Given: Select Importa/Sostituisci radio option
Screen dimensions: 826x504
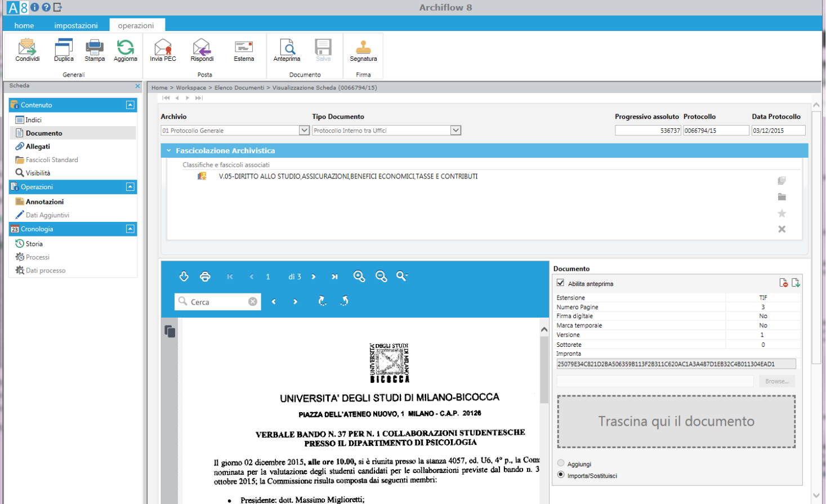Looking at the screenshot, I should coord(561,475).
